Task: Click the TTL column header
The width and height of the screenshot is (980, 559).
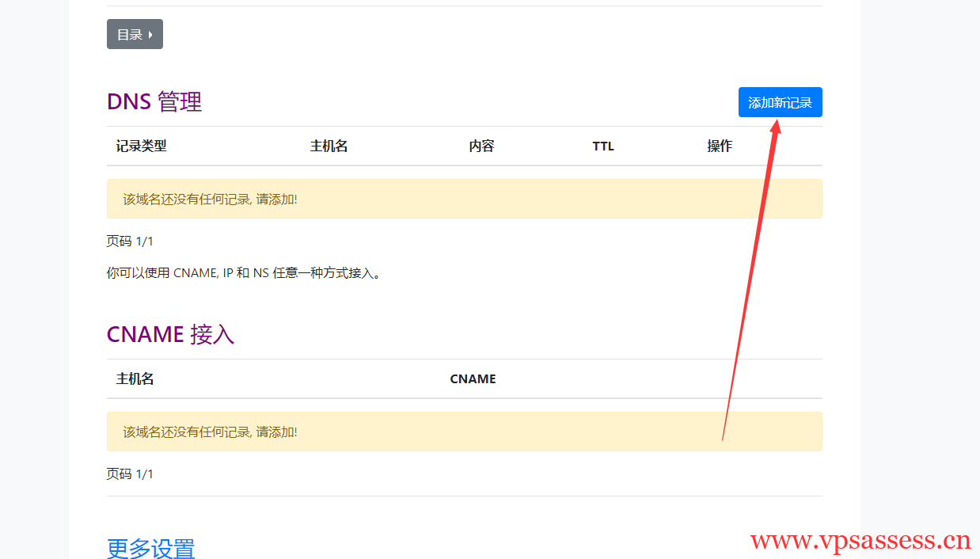Action: click(x=603, y=146)
